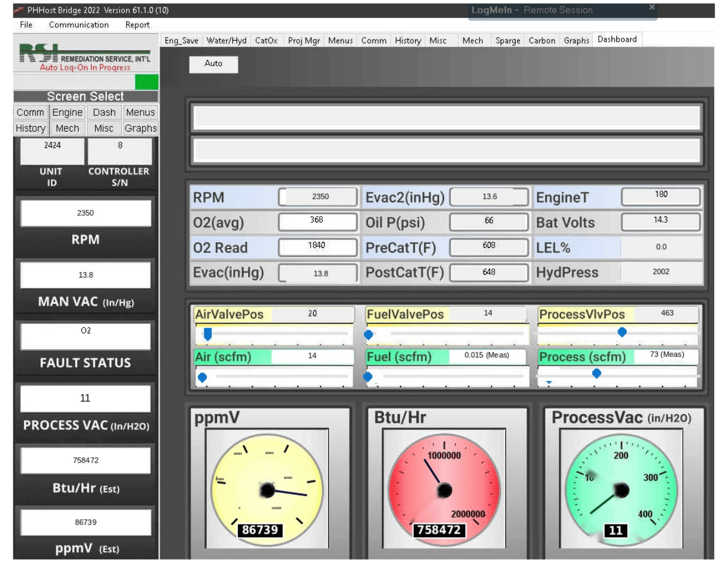728x562 pixels.
Task: Click the sidebar RPM value field
Action: (86, 213)
